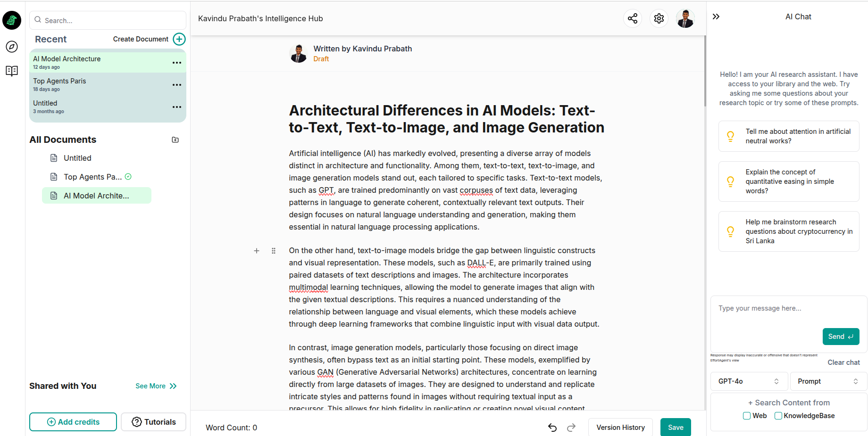Open the Tutorials button
The height and width of the screenshot is (436, 868).
[x=154, y=422]
